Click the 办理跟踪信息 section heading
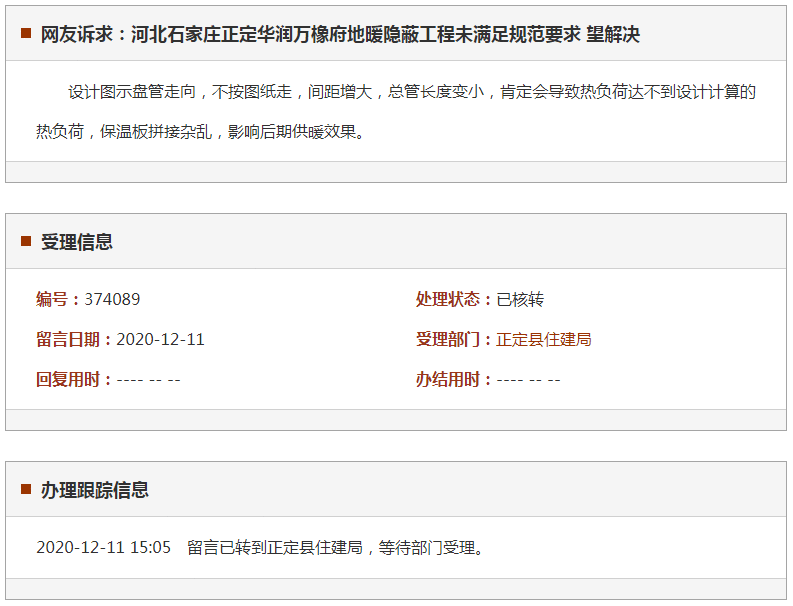 point(95,490)
